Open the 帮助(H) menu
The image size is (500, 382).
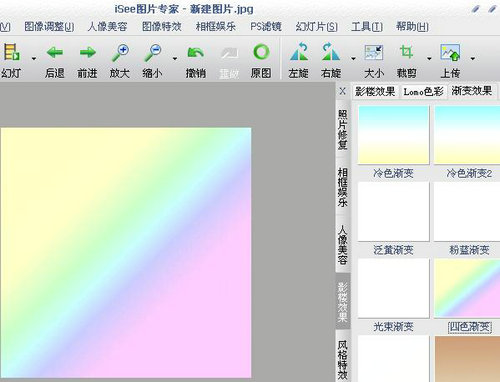(x=412, y=27)
